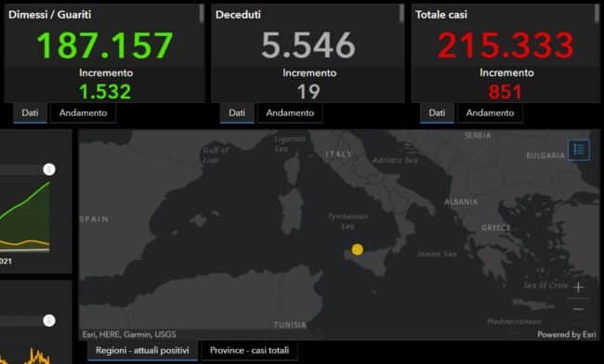Click the ALBANIA label on the map
Viewport: 604px width, 364px height.
point(461,201)
